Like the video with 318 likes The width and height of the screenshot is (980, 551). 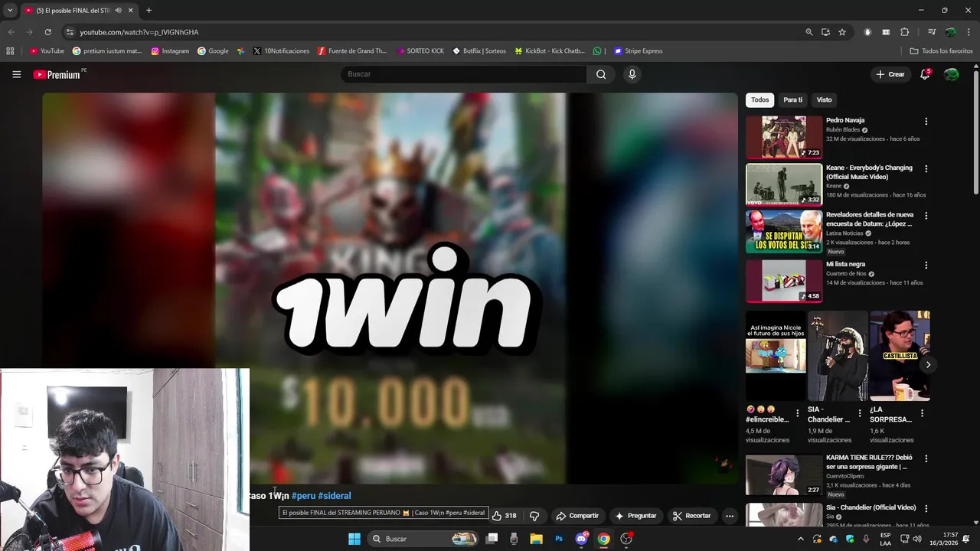(x=504, y=516)
